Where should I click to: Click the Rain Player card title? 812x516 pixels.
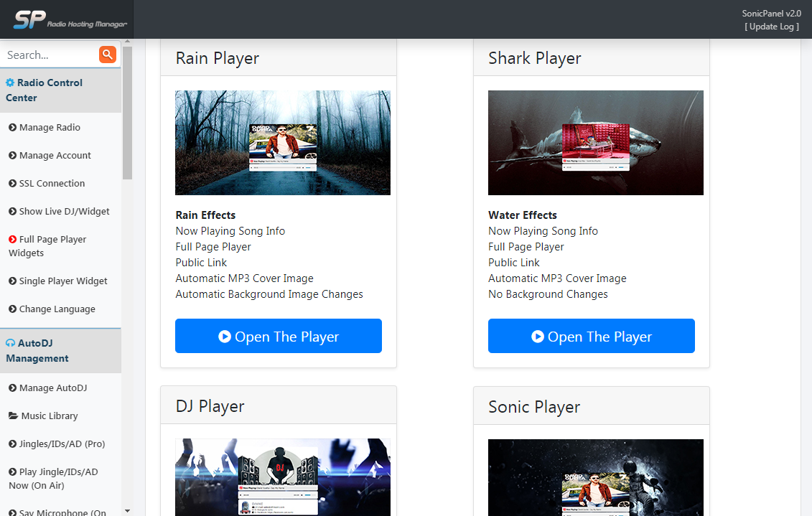[x=218, y=58]
